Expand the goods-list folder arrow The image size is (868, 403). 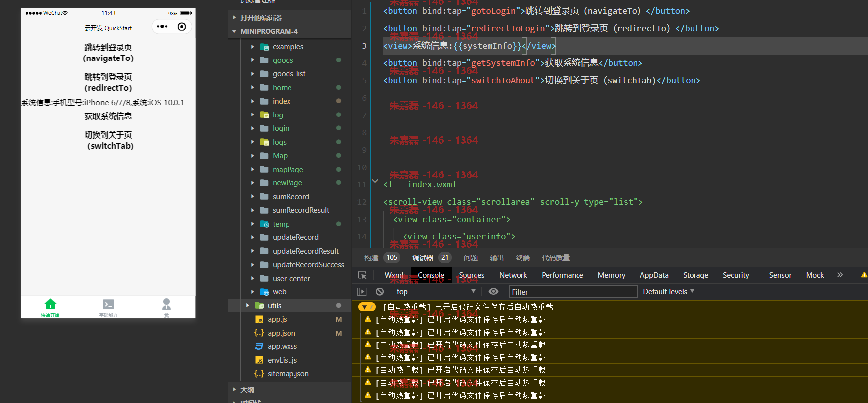[x=253, y=74]
